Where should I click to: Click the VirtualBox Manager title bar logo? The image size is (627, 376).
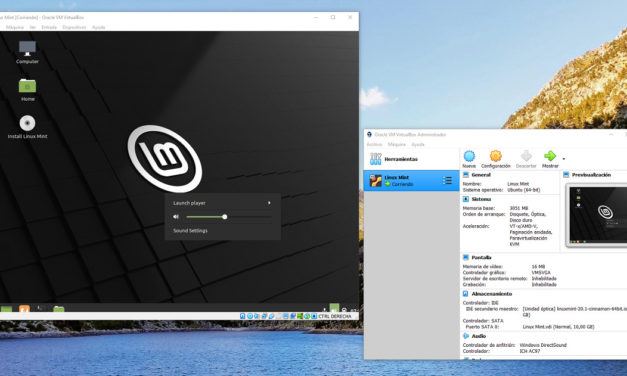[x=369, y=134]
